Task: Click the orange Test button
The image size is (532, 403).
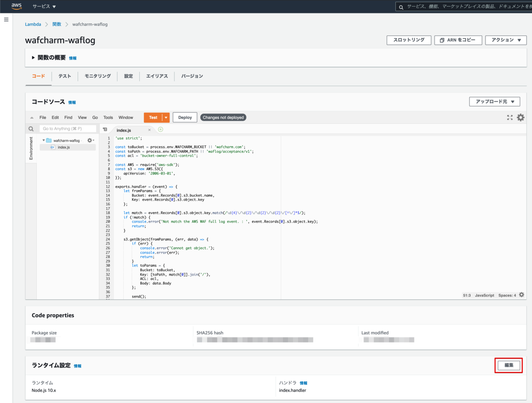Action: point(153,118)
